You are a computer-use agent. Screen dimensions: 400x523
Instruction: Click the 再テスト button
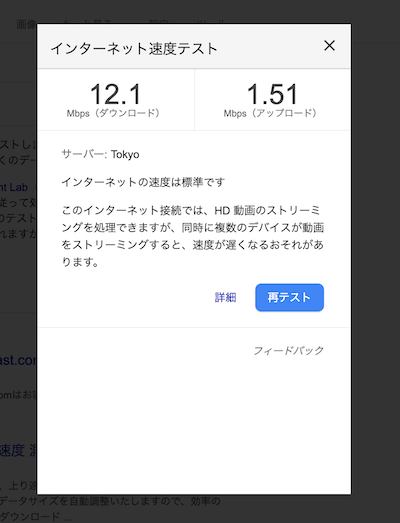pyautogui.click(x=290, y=298)
